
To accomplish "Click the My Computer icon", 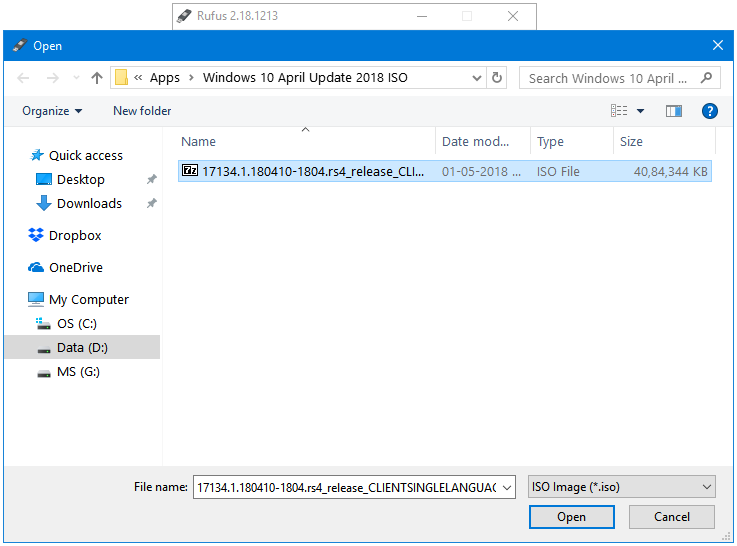I will 36,299.
